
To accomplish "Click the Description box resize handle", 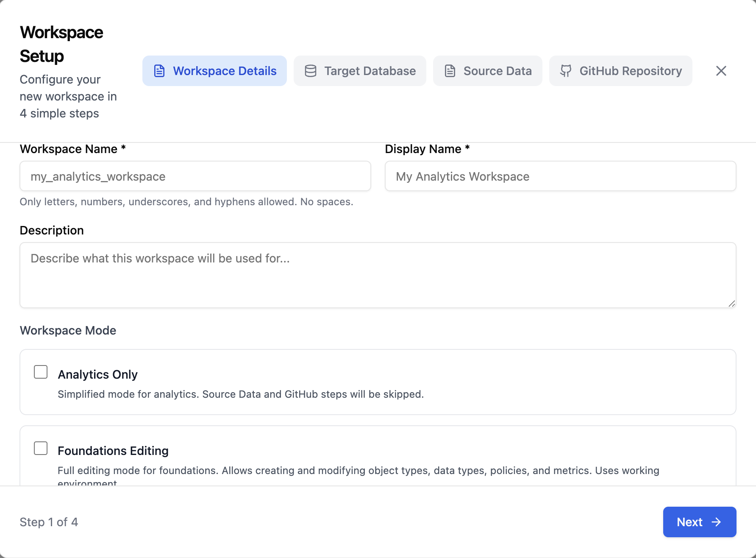I will point(731,303).
